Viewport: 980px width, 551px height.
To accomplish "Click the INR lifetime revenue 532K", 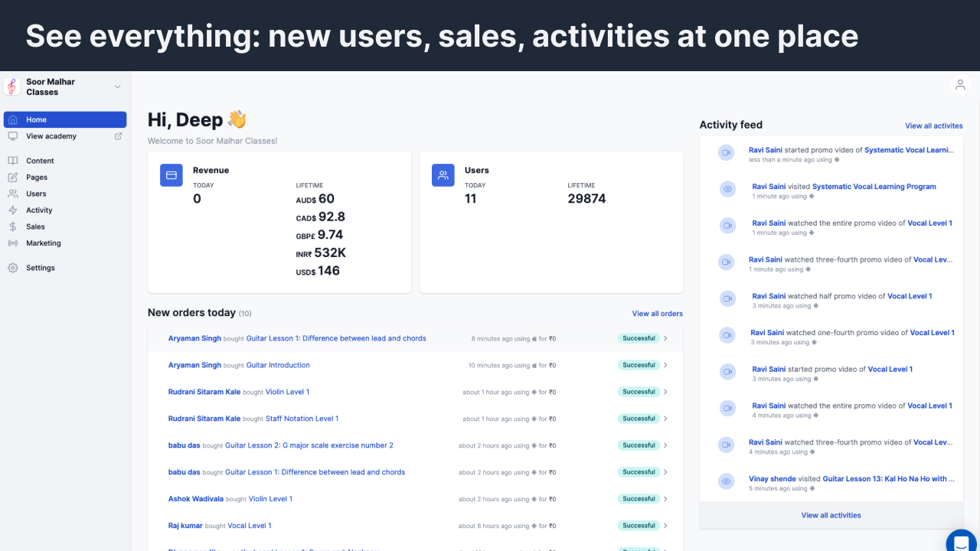I will click(330, 253).
